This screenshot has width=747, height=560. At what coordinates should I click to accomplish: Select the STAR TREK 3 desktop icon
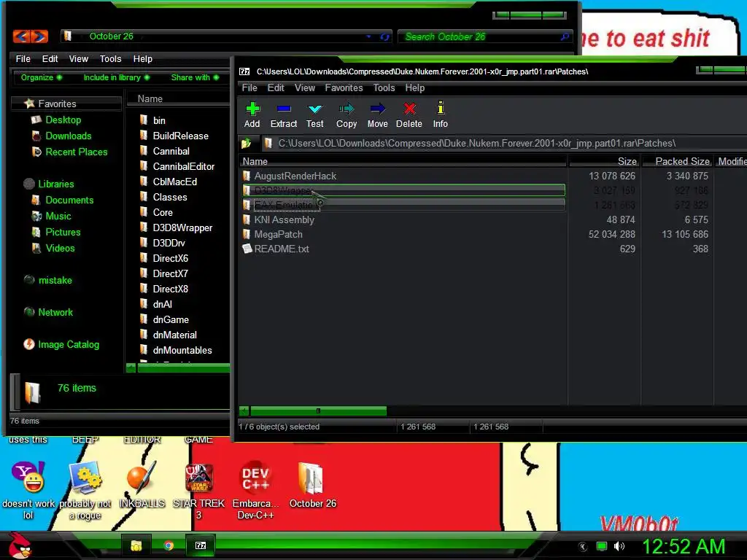[x=198, y=491]
